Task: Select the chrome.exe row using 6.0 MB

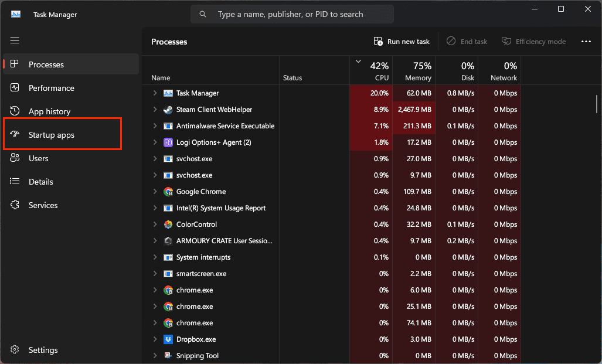Action: tap(332, 290)
